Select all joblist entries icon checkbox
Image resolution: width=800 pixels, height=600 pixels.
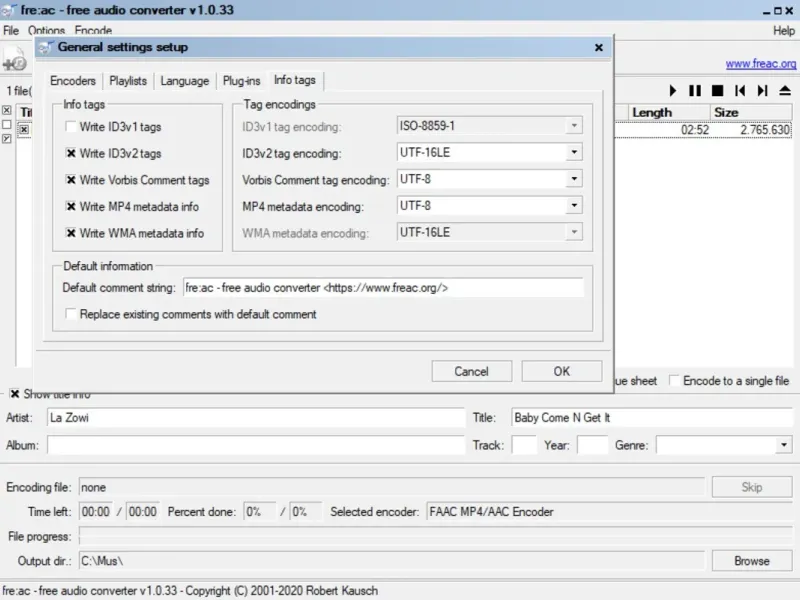pos(7,110)
